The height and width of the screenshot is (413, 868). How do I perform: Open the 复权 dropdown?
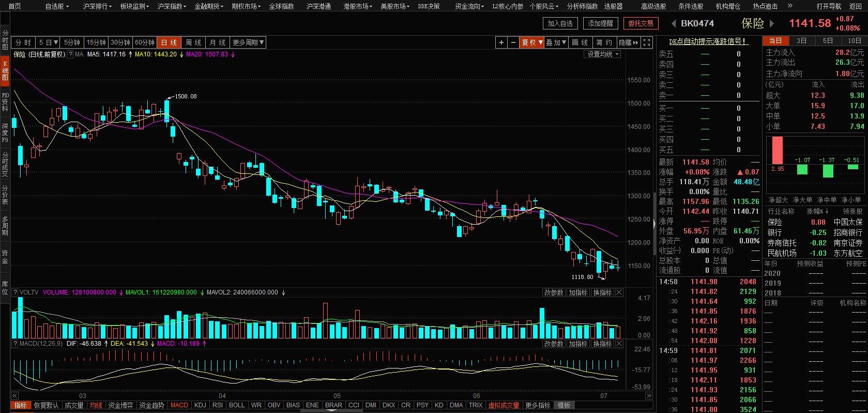click(x=532, y=42)
